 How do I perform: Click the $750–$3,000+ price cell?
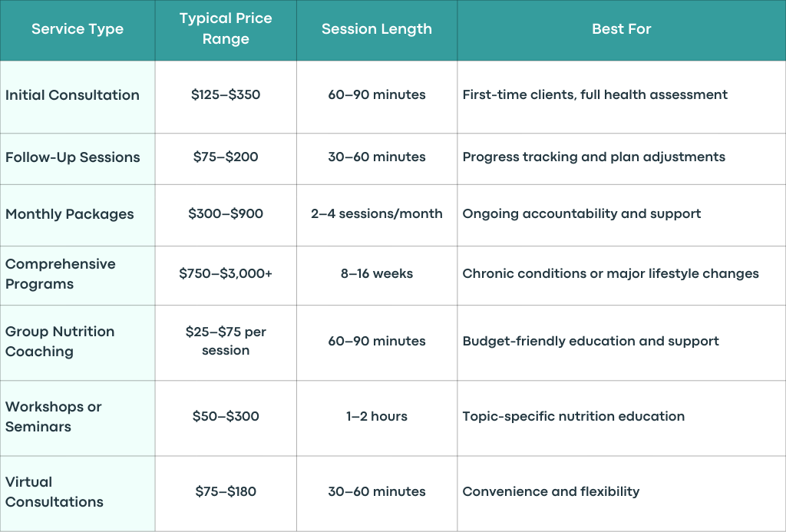point(226,276)
